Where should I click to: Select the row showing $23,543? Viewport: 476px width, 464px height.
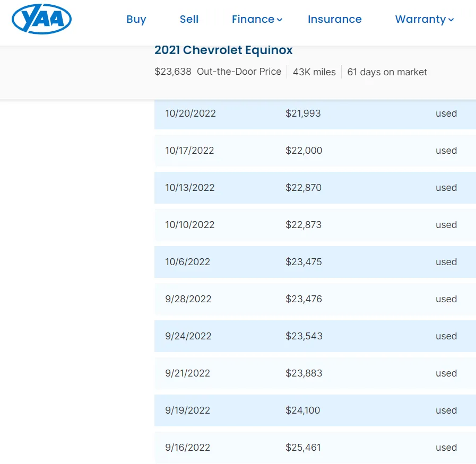(315, 336)
